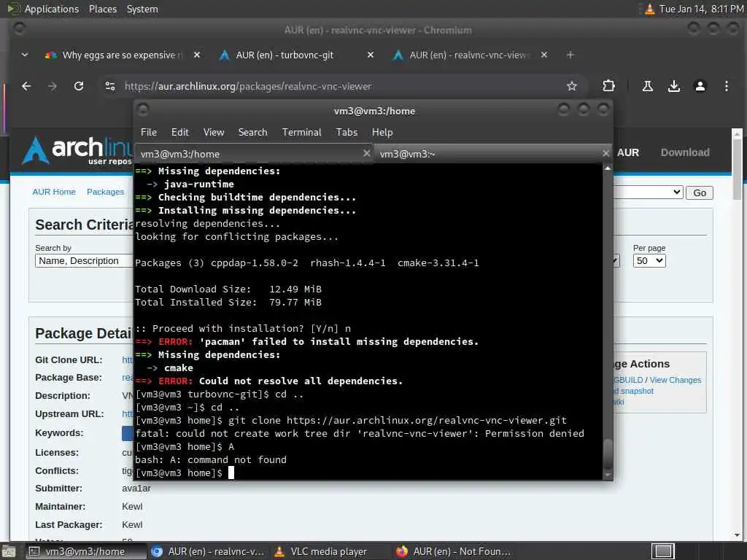This screenshot has height=560, width=747.
Task: Open terminal Search menu
Action: tap(253, 133)
